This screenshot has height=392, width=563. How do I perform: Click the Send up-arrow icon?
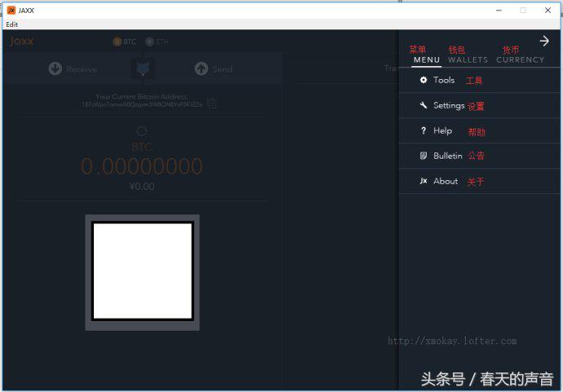click(201, 68)
